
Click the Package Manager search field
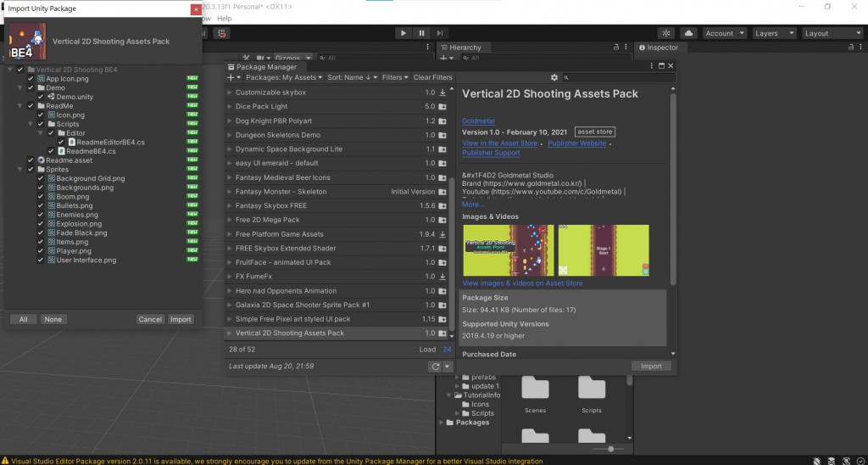pyautogui.click(x=619, y=77)
